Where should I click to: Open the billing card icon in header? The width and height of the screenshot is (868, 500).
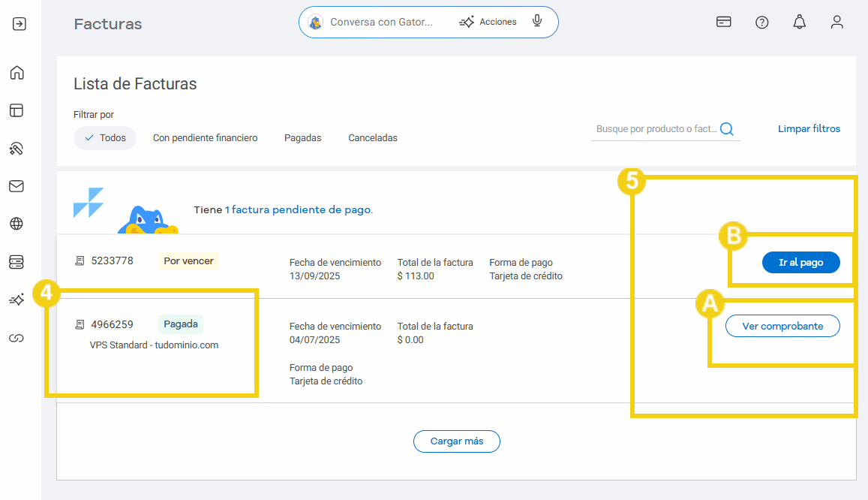coord(723,23)
